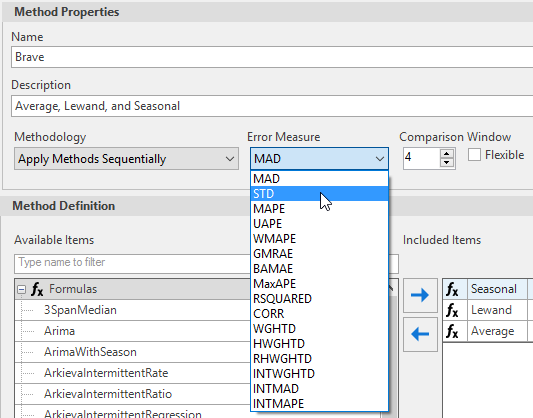Choose MaxAPE error measure

(x=319, y=283)
